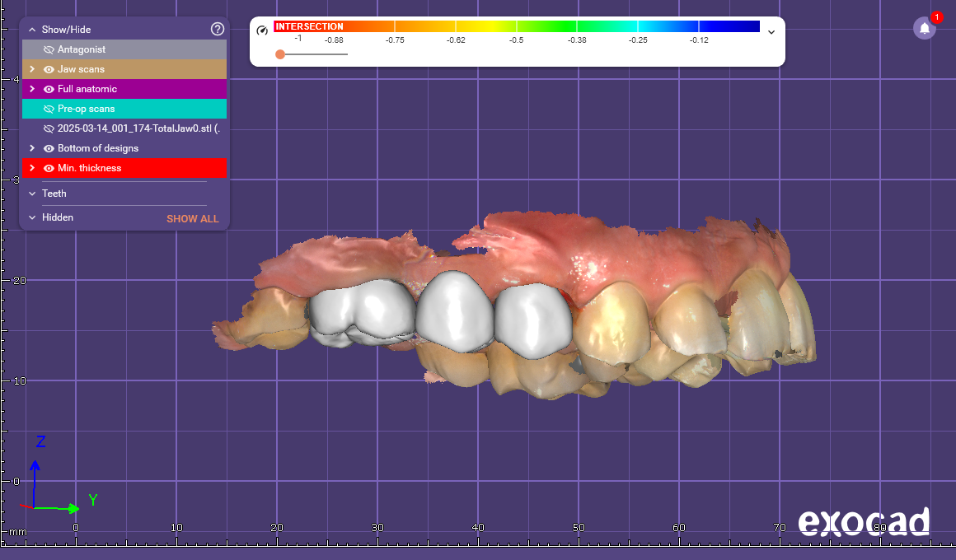Unhide the TotalJaw0.stl file eye icon
The height and width of the screenshot is (560, 956).
pyautogui.click(x=49, y=128)
